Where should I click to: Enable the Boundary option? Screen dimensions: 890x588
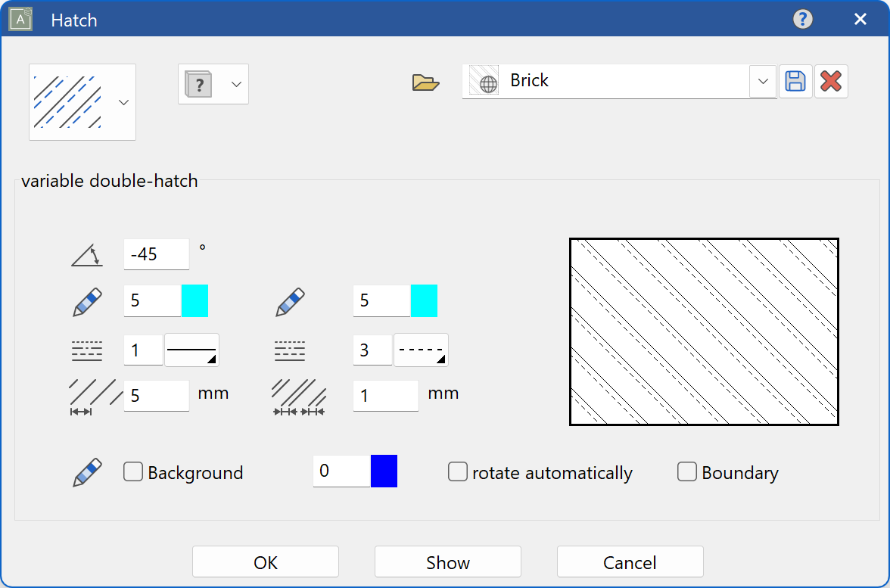(x=686, y=471)
